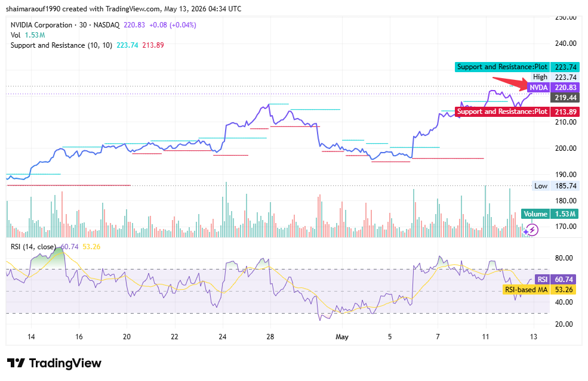Click the red Support and Resistance:Plot label
The image size is (588, 381).
517,111
